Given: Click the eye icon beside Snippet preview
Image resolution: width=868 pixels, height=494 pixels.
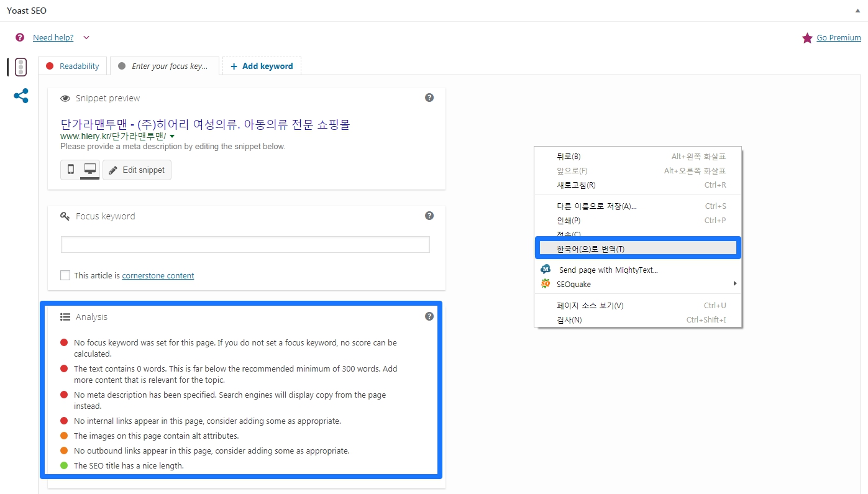Looking at the screenshot, I should coord(65,98).
